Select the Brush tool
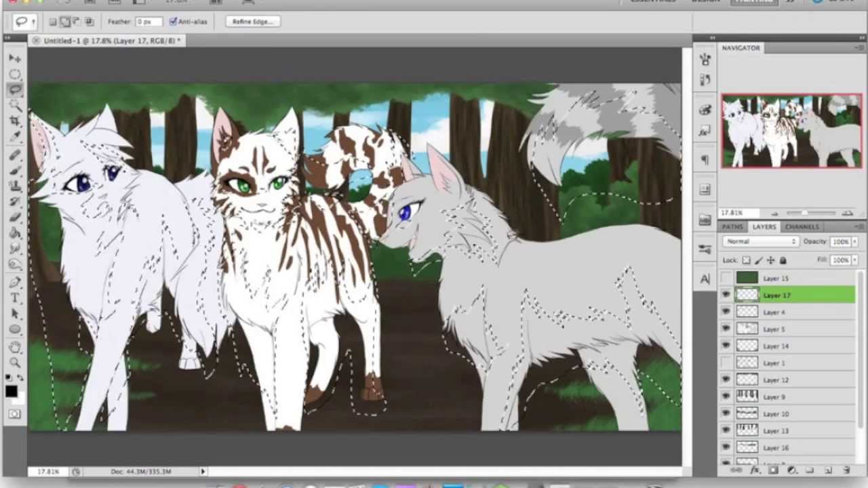This screenshot has width=868, height=488. click(15, 171)
